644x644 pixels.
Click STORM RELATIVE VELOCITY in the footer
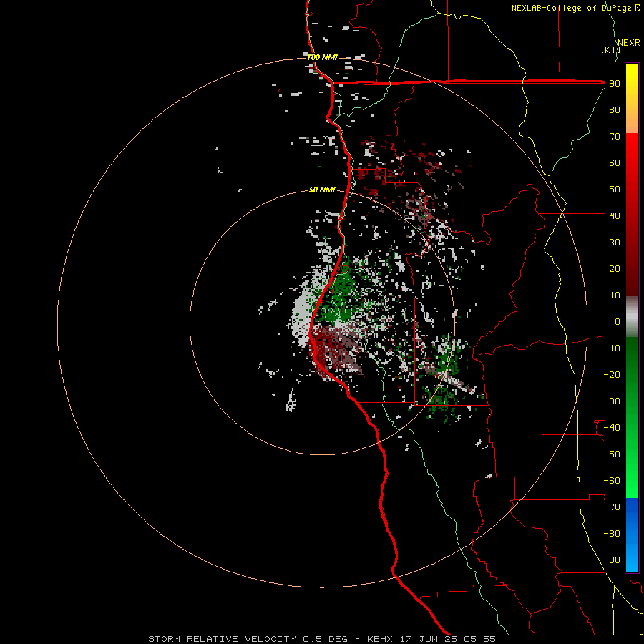tap(222, 639)
